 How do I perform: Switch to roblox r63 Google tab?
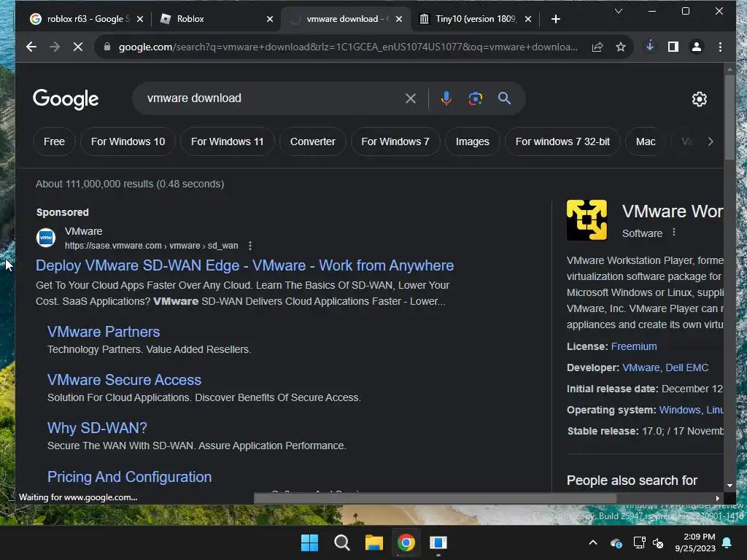[x=81, y=19]
